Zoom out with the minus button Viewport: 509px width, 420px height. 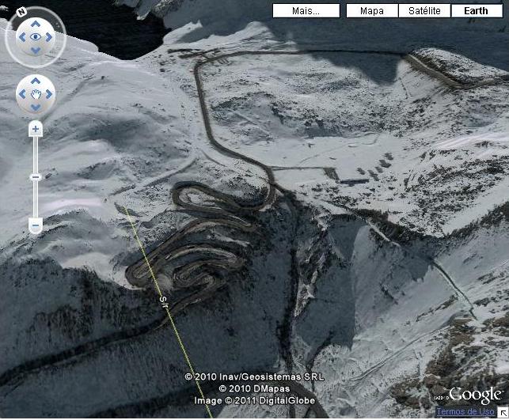pos(36,225)
